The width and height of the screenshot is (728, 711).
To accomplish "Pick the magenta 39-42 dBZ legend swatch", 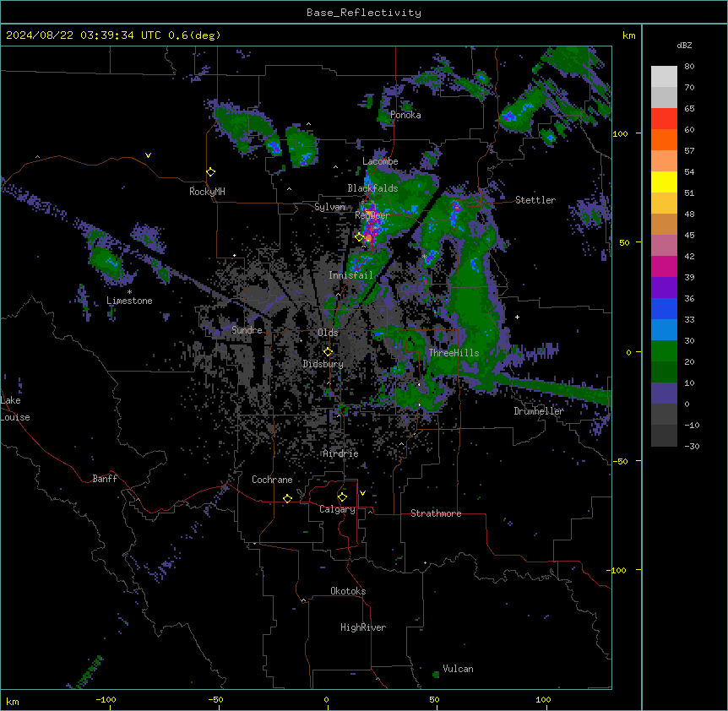I will [664, 266].
